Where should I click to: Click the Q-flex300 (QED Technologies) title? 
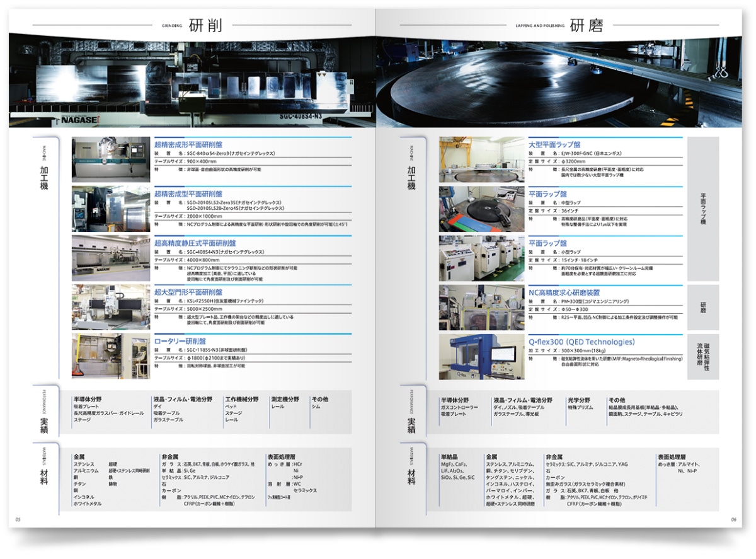[x=581, y=342]
